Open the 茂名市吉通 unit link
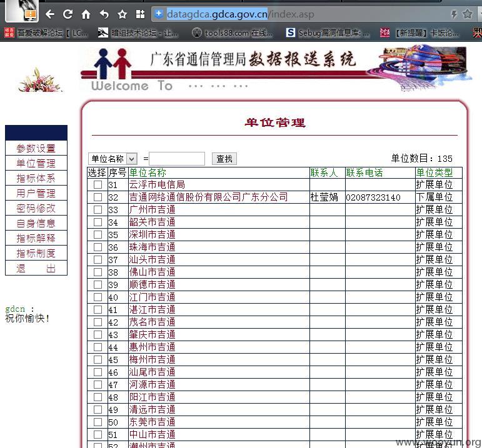Screen dimensions: 482x448 pos(152,322)
